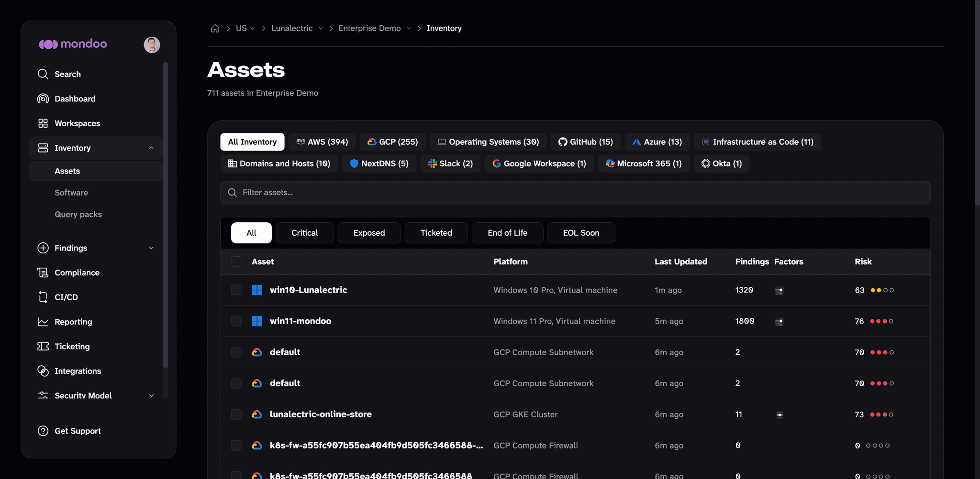The image size is (980, 479).
Task: Click the Windows icon next to win11-mondoo
Action: (257, 321)
